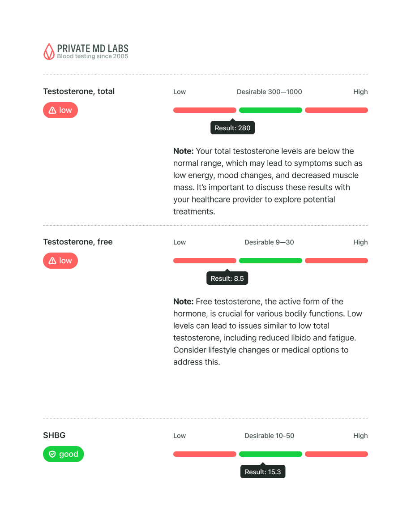This screenshot has height=532, width=411.
Task: Click the green desirable bar for free testosterone
Action: (x=270, y=261)
